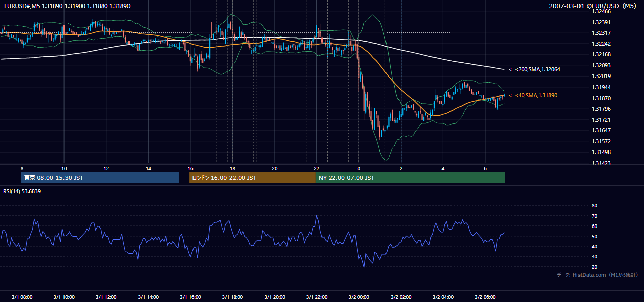The width and height of the screenshot is (644, 302).
Task: Click the 3/1 20:00 bottom time label
Action: (274, 297)
